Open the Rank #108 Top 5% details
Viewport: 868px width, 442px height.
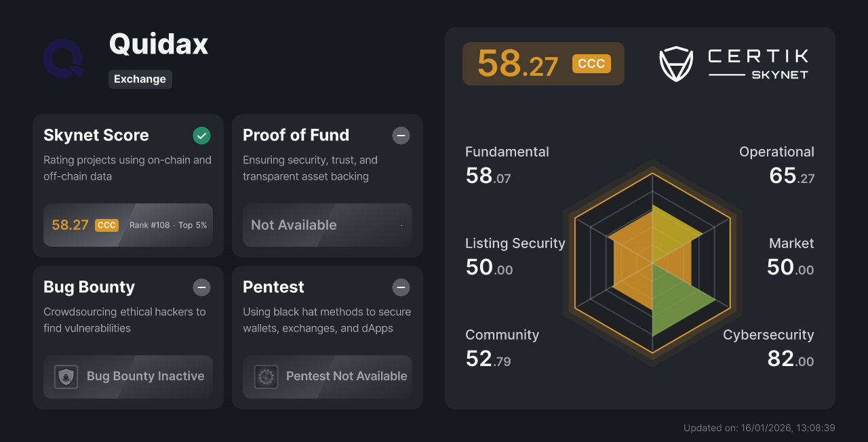tap(167, 225)
